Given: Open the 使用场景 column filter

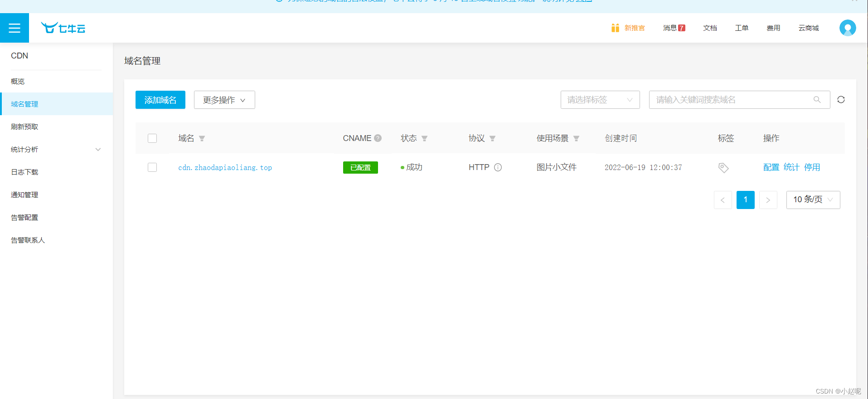Looking at the screenshot, I should 577,138.
